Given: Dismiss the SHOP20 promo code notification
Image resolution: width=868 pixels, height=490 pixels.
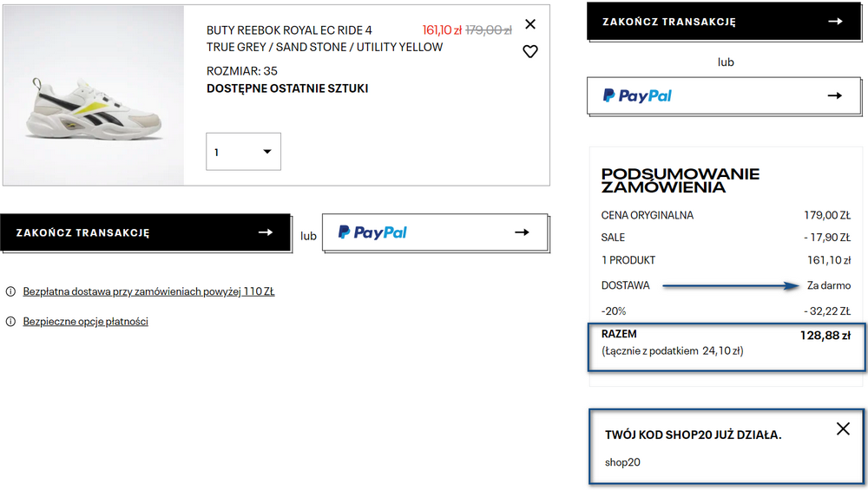Looking at the screenshot, I should coord(843,428).
